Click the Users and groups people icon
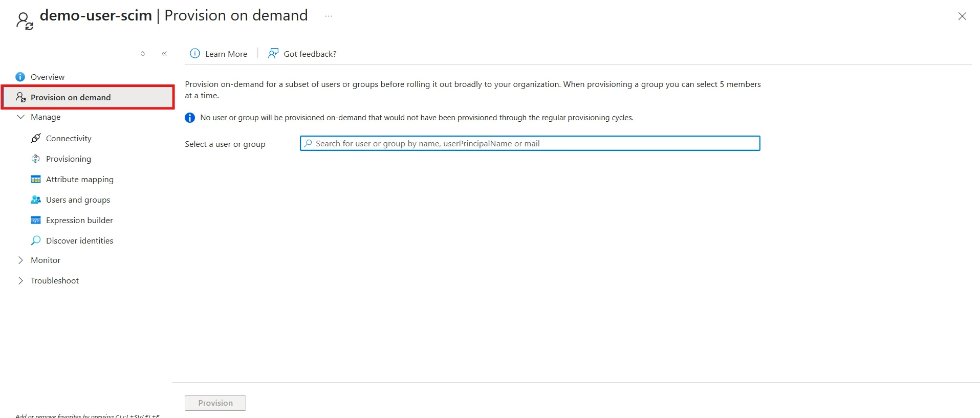 (x=36, y=200)
